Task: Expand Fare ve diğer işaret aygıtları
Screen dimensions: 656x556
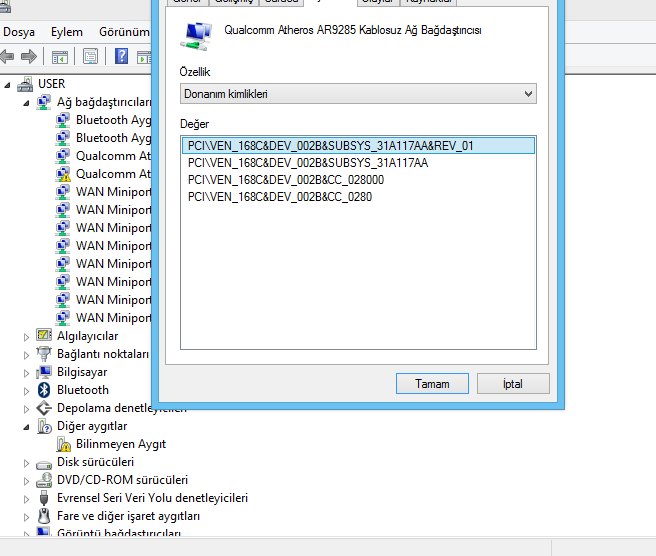Action: (x=26, y=517)
